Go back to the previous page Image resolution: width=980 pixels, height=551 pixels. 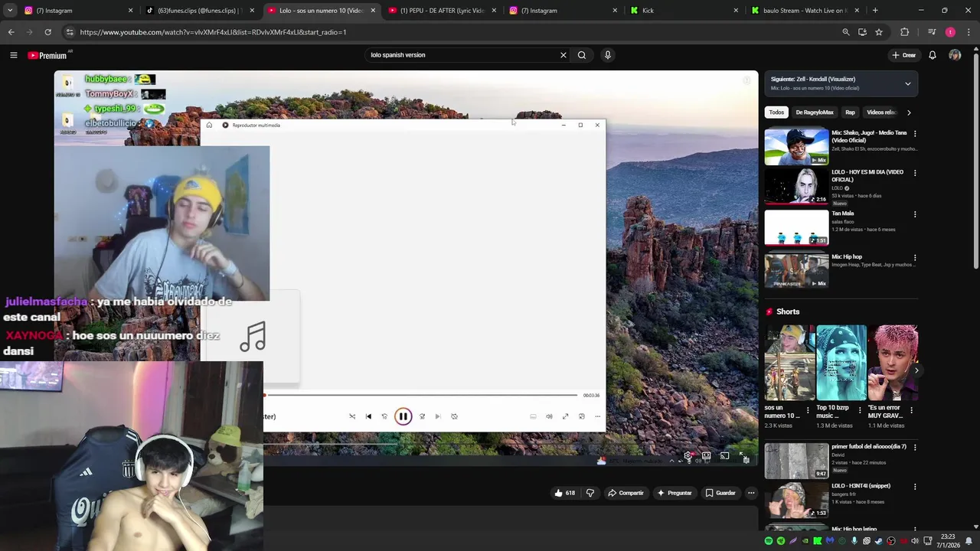click(x=11, y=32)
